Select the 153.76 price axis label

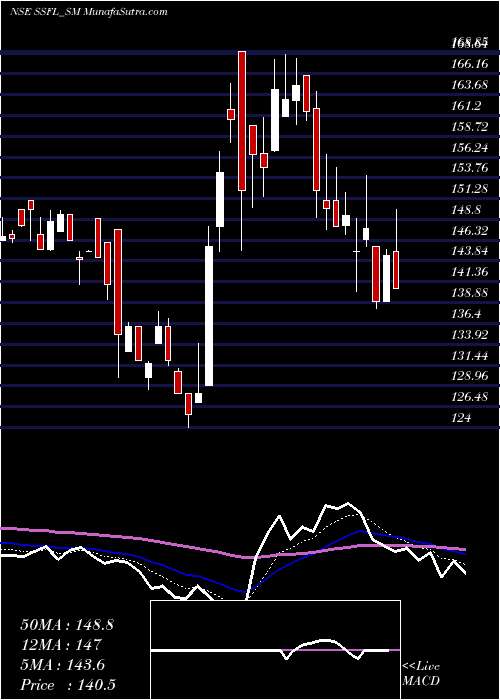469,168
